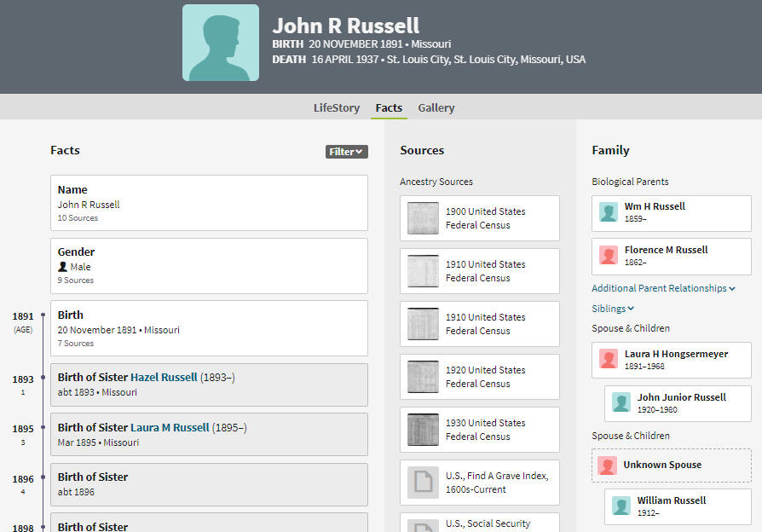Screen dimensions: 762x532
Task: Open the Filter dropdown in Facts
Action: (x=347, y=152)
